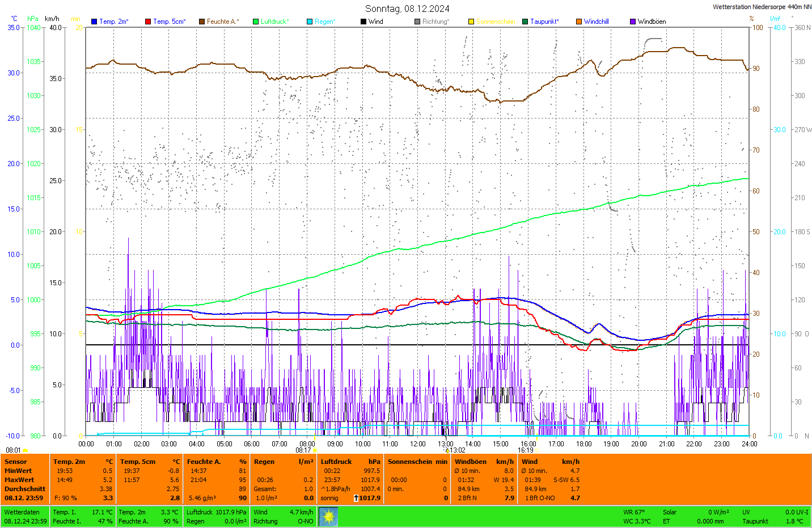This screenshot has height=528, width=812.
Task: Click the purple Windböen legend square
Action: 633,22
